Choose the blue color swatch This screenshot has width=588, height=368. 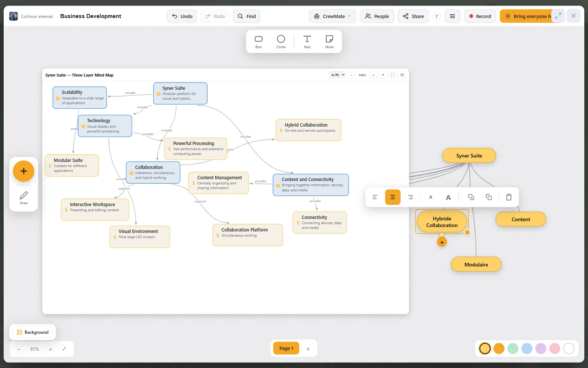click(x=527, y=348)
